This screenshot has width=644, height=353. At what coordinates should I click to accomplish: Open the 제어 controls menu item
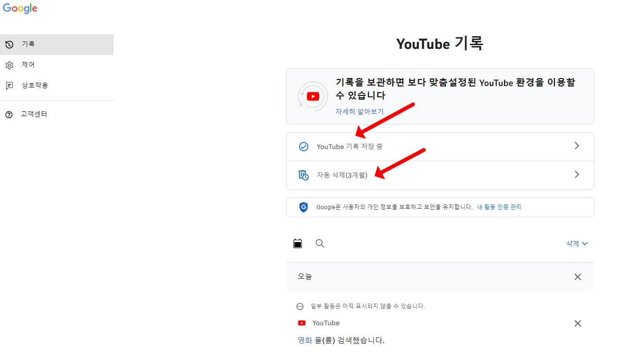[x=57, y=65]
